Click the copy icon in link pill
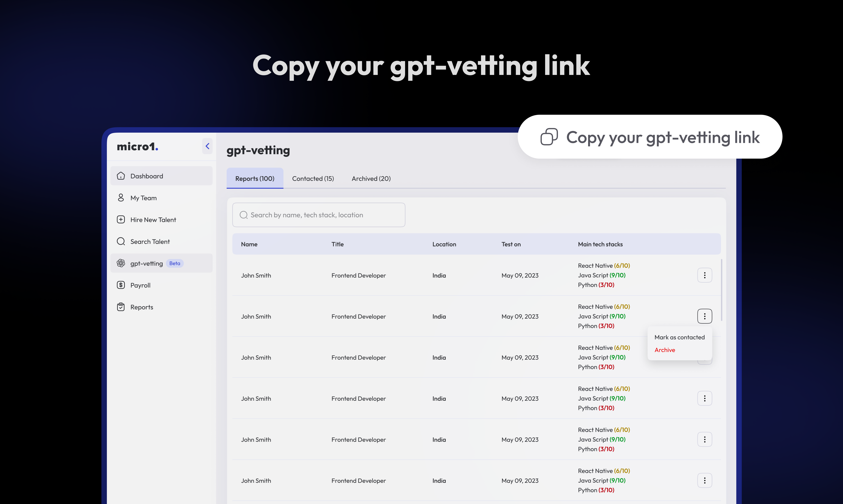This screenshot has width=843, height=504. coord(549,137)
